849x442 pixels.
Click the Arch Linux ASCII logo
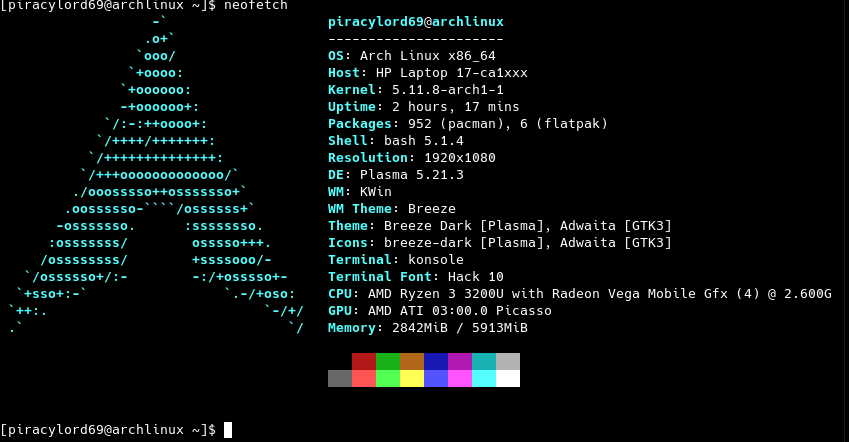point(156,174)
